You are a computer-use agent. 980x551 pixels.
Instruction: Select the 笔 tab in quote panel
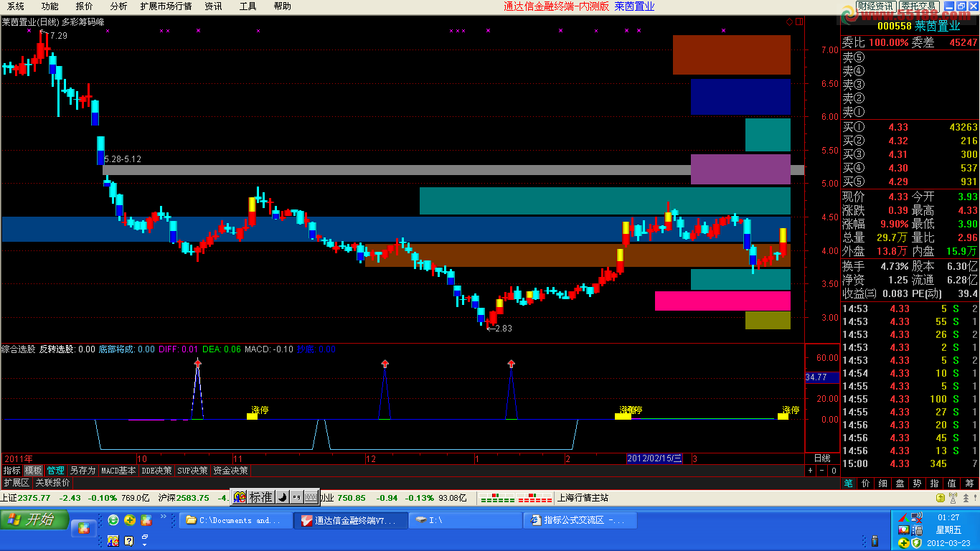[x=849, y=484]
